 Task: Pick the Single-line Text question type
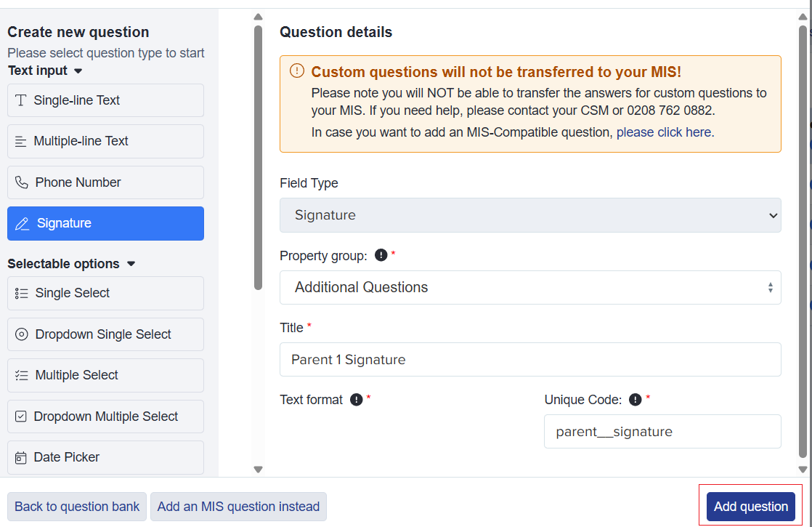pos(105,100)
